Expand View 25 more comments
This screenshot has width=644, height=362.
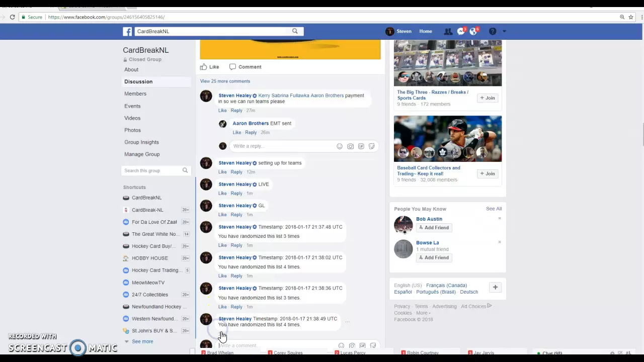(225, 81)
